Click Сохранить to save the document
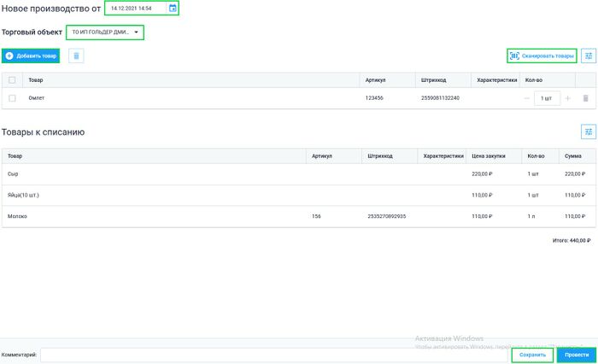Screen dimensions: 598x364 531,355
